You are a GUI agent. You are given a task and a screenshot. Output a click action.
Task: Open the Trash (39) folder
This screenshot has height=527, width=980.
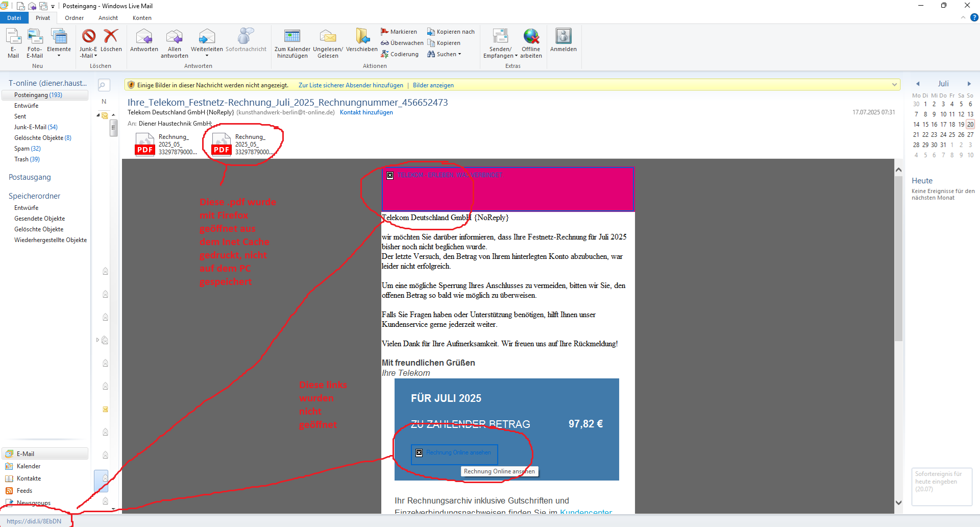click(27, 159)
